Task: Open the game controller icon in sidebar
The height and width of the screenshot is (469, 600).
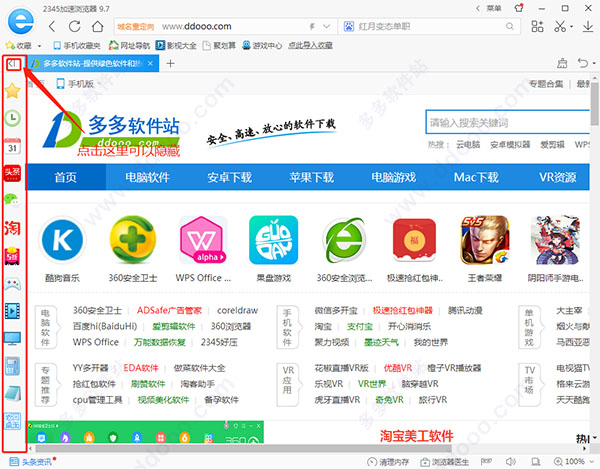Action: pyautogui.click(x=13, y=284)
